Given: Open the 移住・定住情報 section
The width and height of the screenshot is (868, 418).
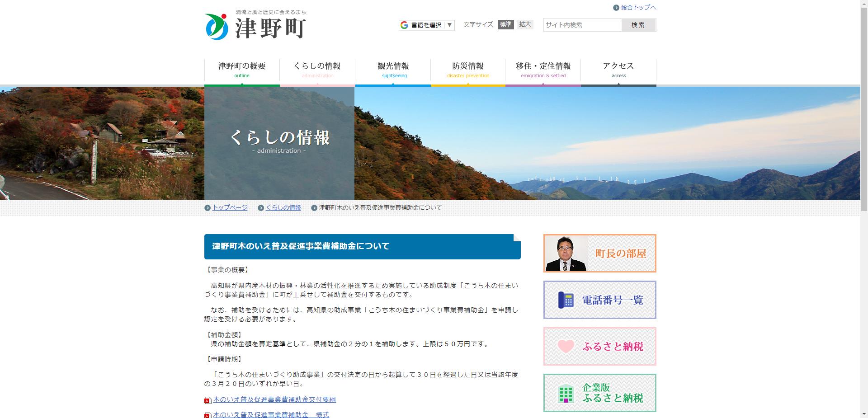Looking at the screenshot, I should [x=543, y=69].
